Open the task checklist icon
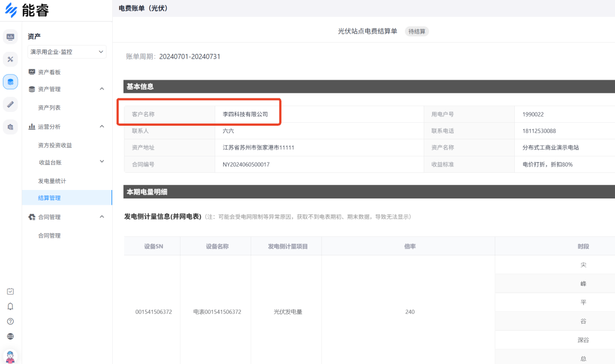This screenshot has height=364, width=615. click(10, 291)
